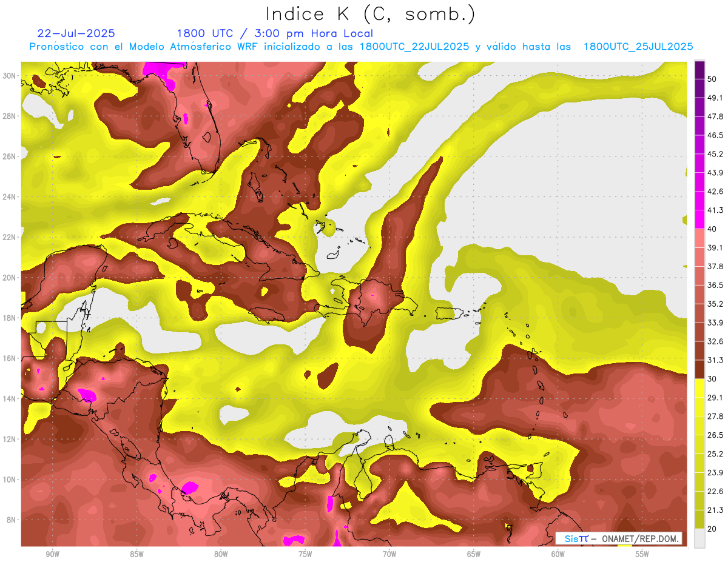Viewport: 728px width, 562px height.
Task: Click the '45.2' color scale value
Action: click(715, 153)
